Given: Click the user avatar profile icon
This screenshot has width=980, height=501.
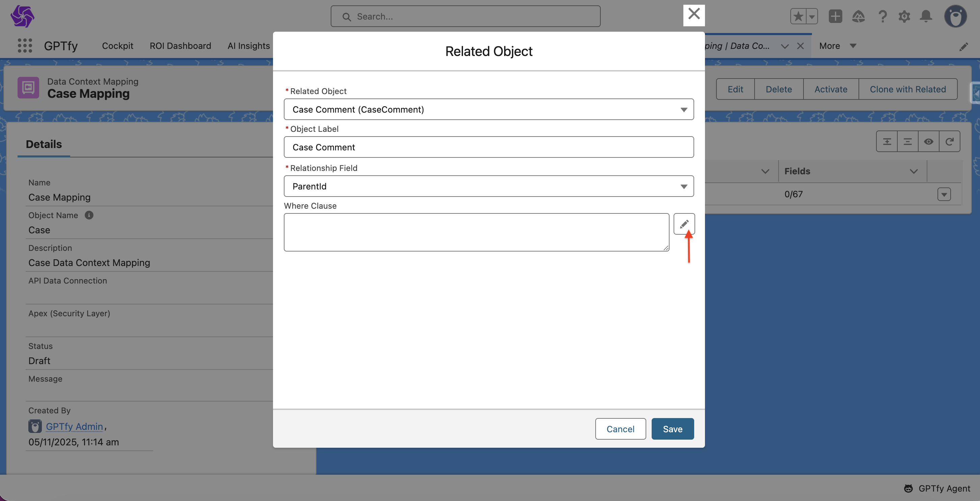Looking at the screenshot, I should click(x=955, y=16).
